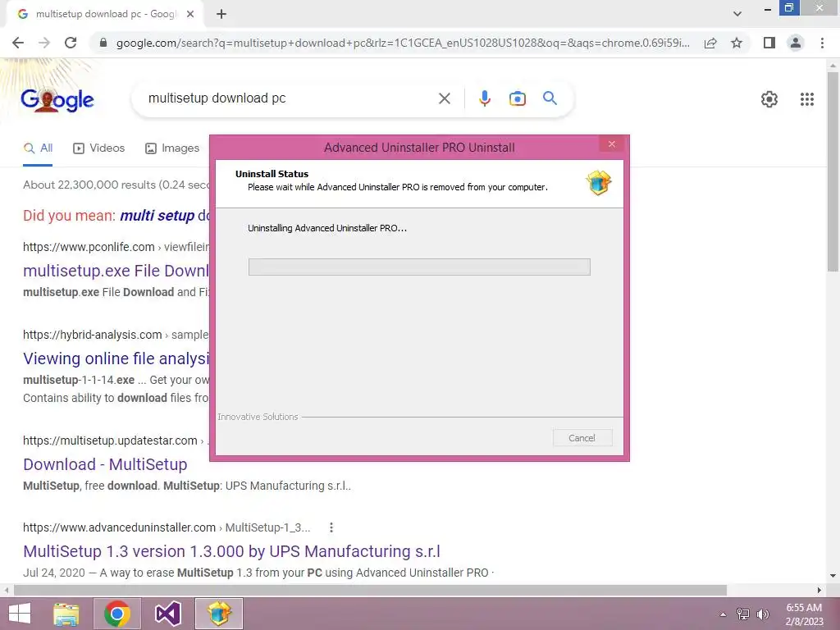Open Visual Studio from the taskbar
This screenshot has width=840, height=630.
167,614
